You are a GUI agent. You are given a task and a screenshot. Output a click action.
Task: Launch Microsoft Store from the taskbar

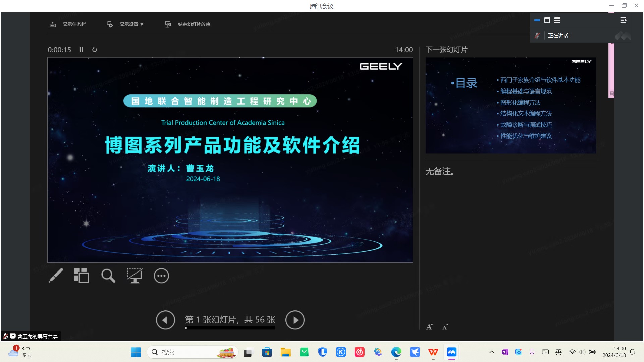click(x=267, y=352)
